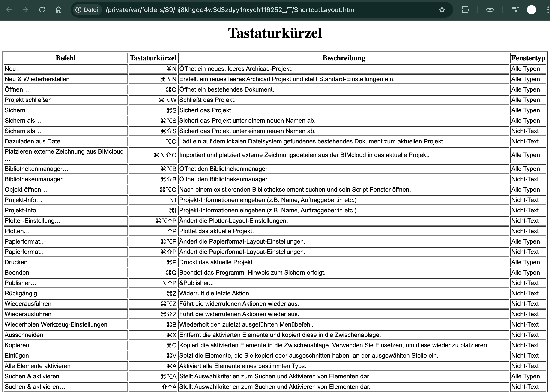
Task: Select the Neu… command cell
Action: click(66, 69)
